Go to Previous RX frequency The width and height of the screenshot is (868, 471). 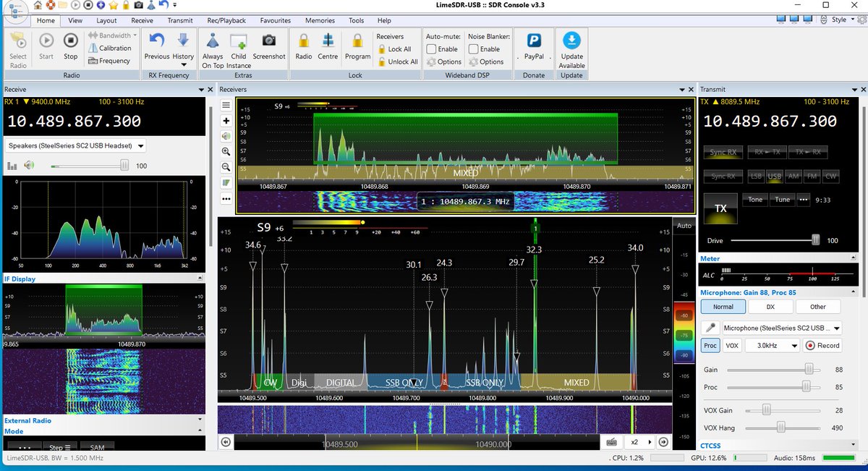(157, 46)
